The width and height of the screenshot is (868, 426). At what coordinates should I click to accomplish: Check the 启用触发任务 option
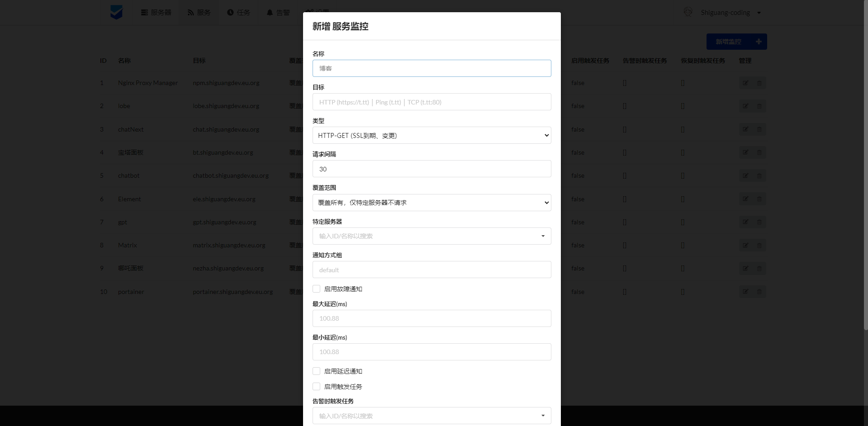[x=317, y=387]
